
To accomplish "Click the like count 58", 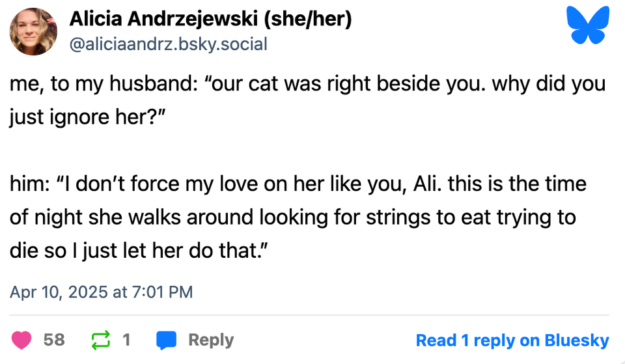I will (x=54, y=340).
